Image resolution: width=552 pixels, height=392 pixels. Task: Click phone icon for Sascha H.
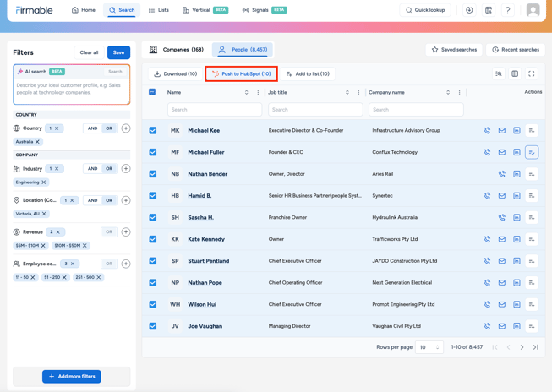point(501,217)
